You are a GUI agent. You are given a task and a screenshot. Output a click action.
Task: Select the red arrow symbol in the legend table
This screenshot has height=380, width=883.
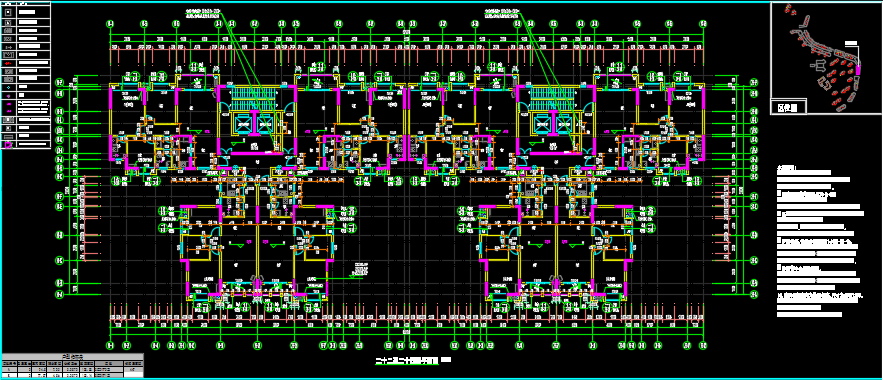tap(8, 64)
